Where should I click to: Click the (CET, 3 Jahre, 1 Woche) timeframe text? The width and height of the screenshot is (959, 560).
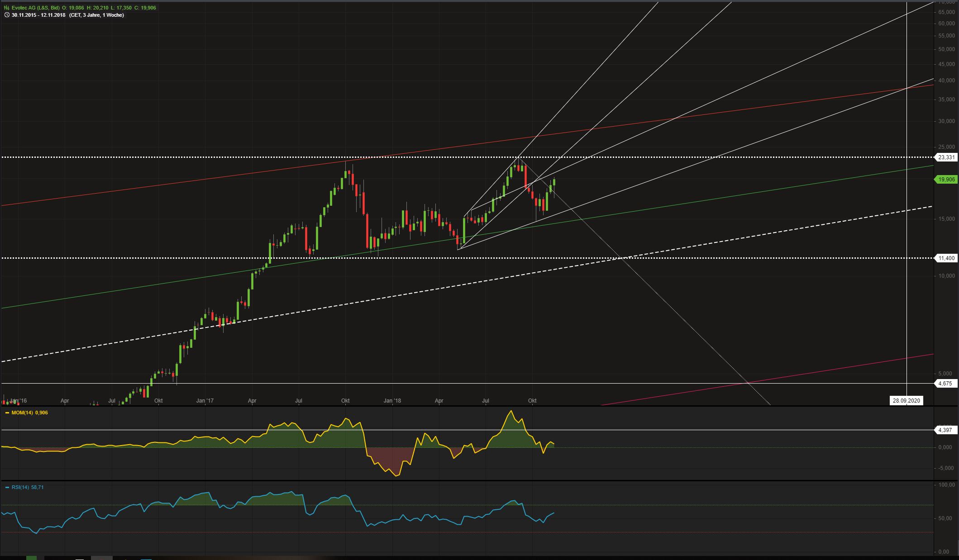click(x=96, y=15)
